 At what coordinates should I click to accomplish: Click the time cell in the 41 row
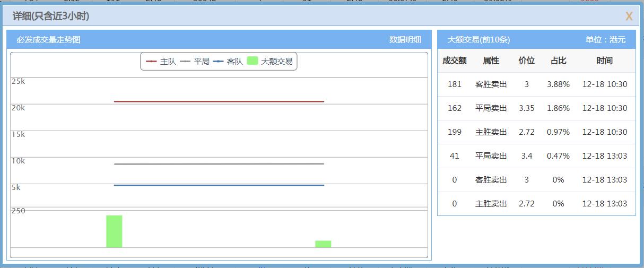click(605, 156)
